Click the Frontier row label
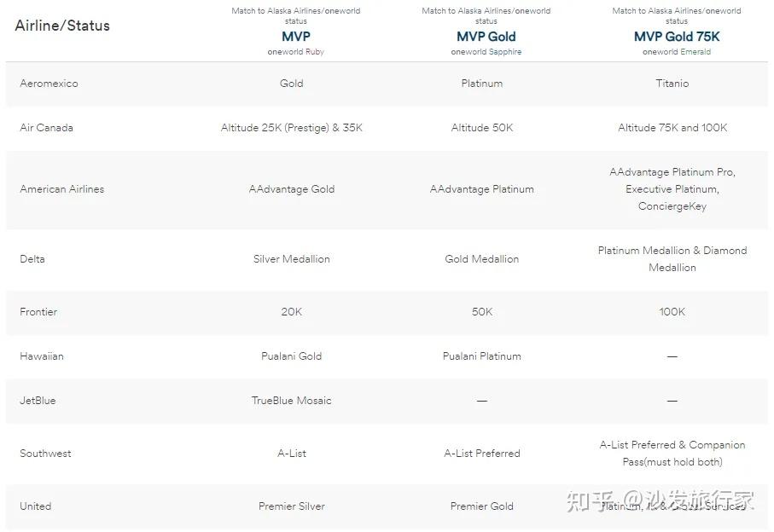The height and width of the screenshot is (532, 774). (38, 312)
